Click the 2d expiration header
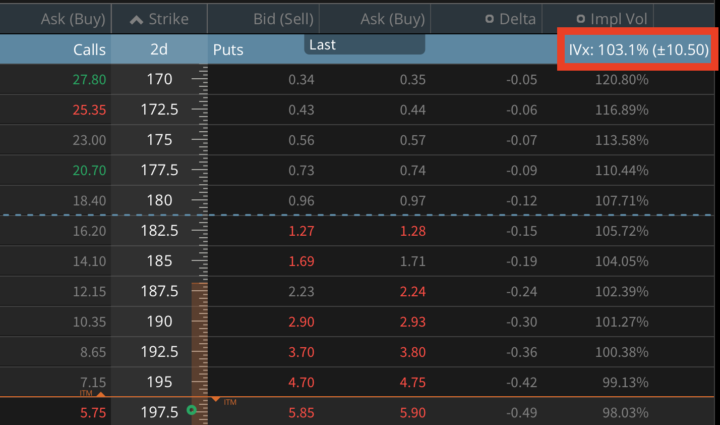The width and height of the screenshot is (720, 425). click(159, 49)
